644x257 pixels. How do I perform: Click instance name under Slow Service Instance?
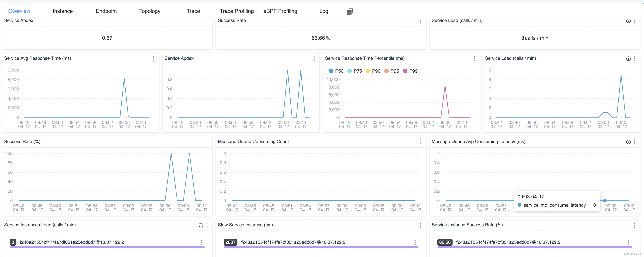[293, 242]
